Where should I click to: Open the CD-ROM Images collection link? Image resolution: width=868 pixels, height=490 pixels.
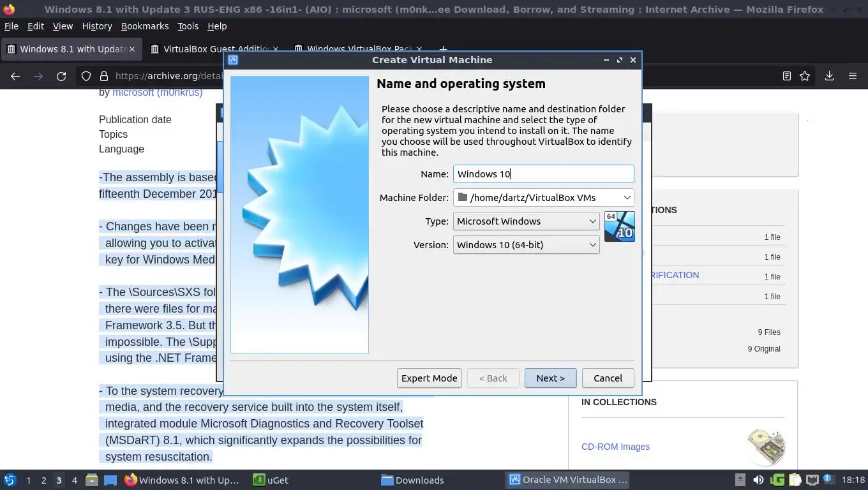(615, 447)
